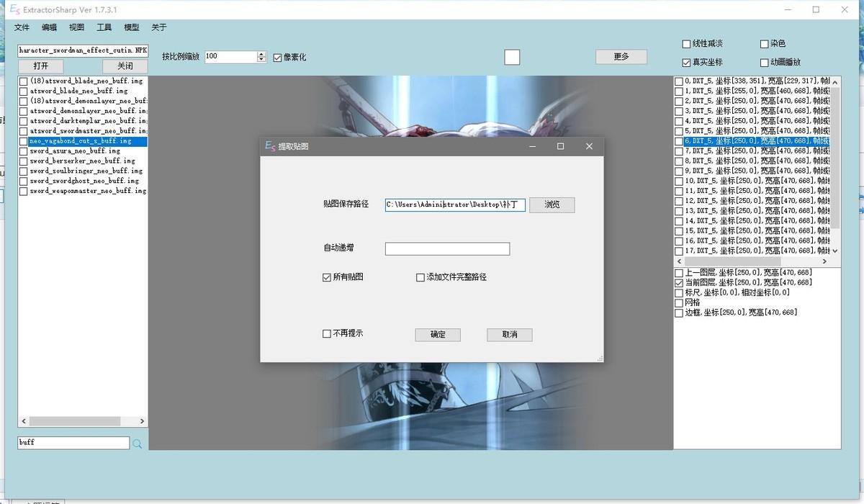Click the 更多 button
Viewport: 864px width, 504px height.
[621, 56]
